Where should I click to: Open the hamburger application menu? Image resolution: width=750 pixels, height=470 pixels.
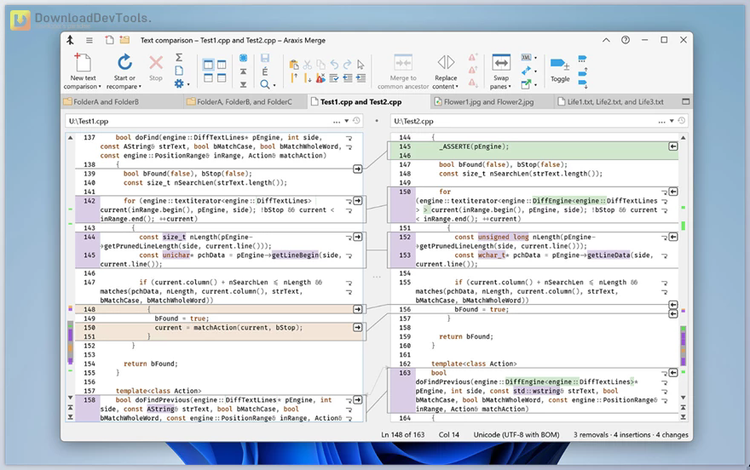tap(89, 41)
